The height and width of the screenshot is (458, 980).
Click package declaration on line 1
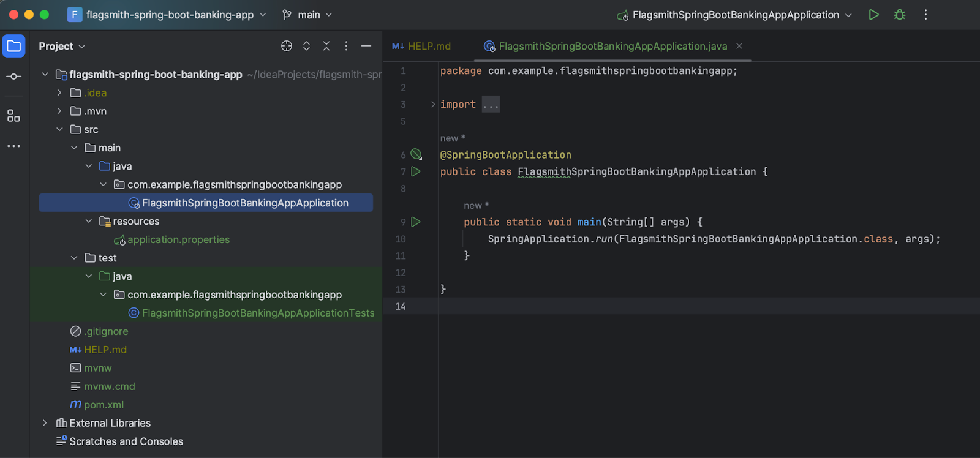[589, 71]
